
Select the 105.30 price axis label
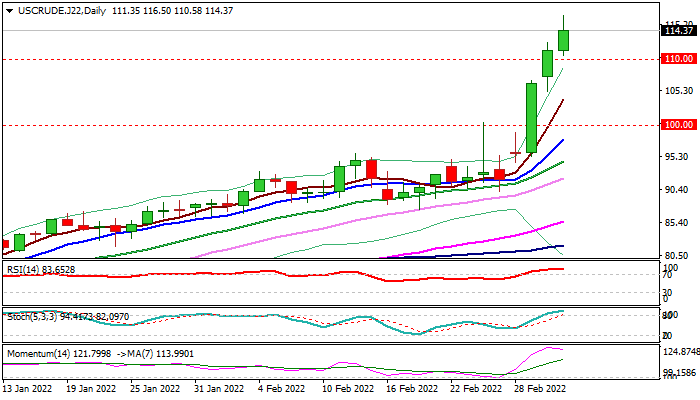(x=679, y=91)
